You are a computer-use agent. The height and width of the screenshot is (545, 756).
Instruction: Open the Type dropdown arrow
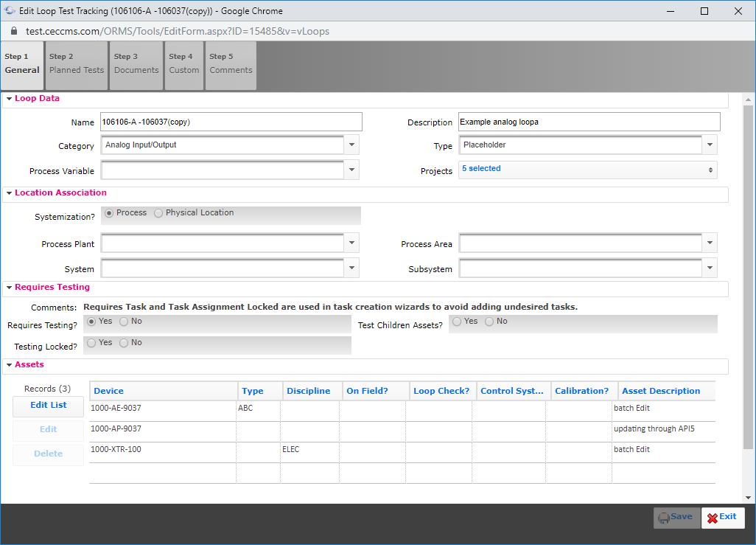[x=710, y=145]
